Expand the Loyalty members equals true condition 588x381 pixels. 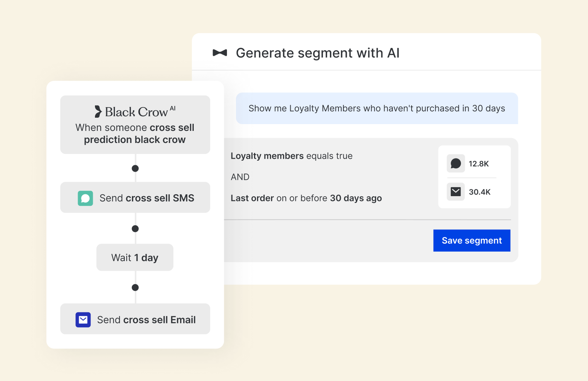292,156
